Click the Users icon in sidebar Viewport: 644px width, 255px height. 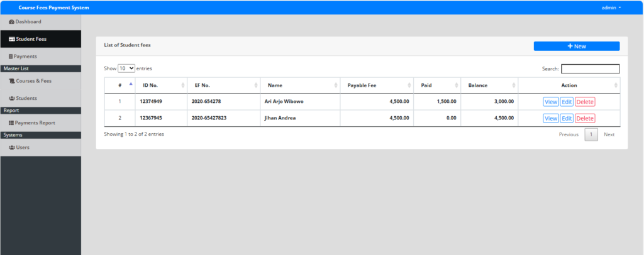click(11, 148)
